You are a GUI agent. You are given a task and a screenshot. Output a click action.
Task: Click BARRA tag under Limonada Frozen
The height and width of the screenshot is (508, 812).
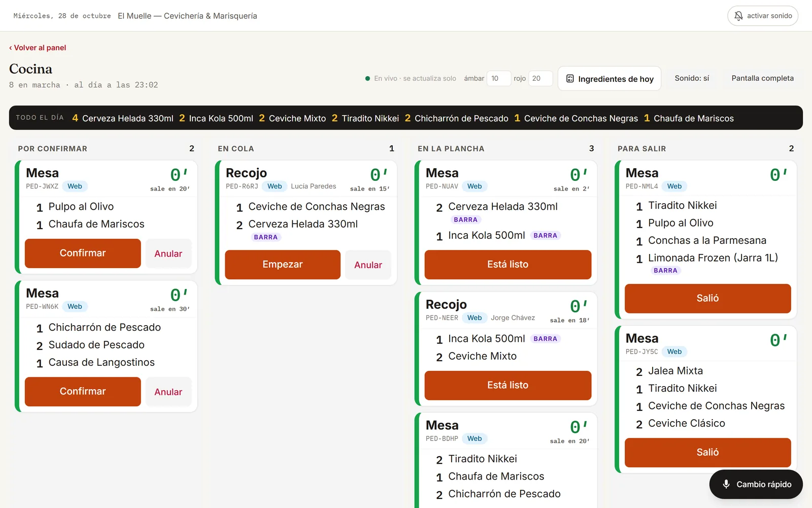[665, 270]
